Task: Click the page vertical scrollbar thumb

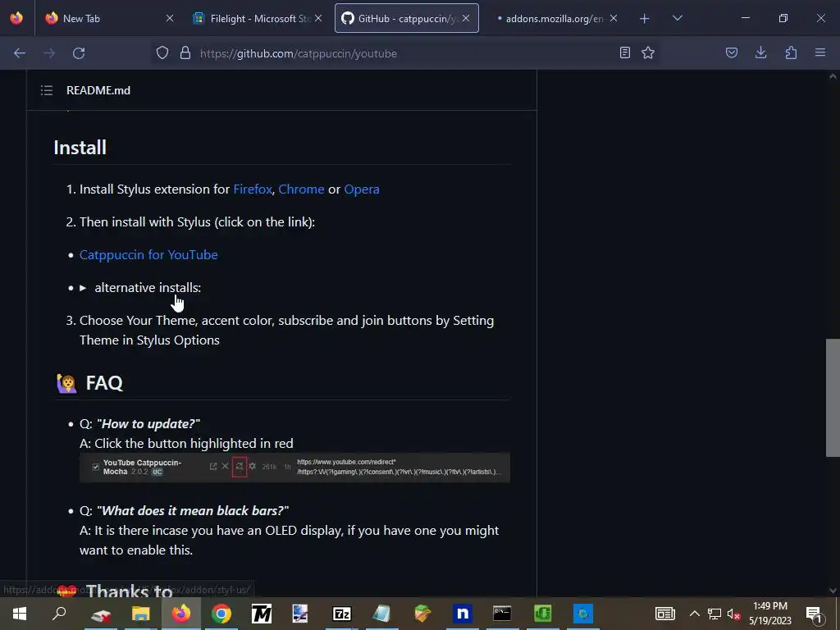Action: tap(833, 398)
